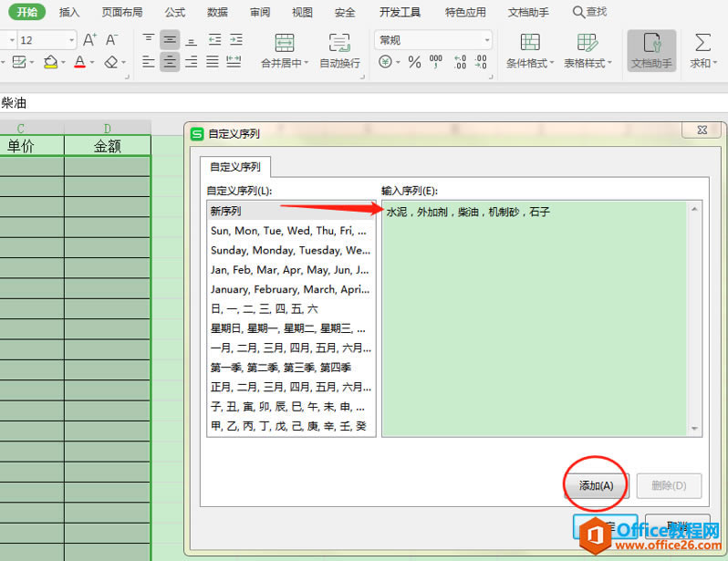The image size is (728, 561).
Task: Select the 自定义序列 dialog tab
Action: coord(235,167)
